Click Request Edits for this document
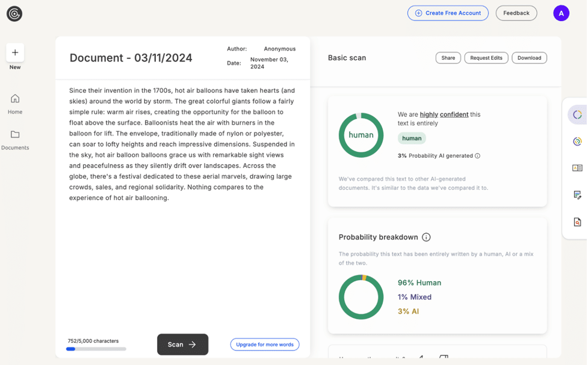Screen dimensions: 588x365 [486, 58]
